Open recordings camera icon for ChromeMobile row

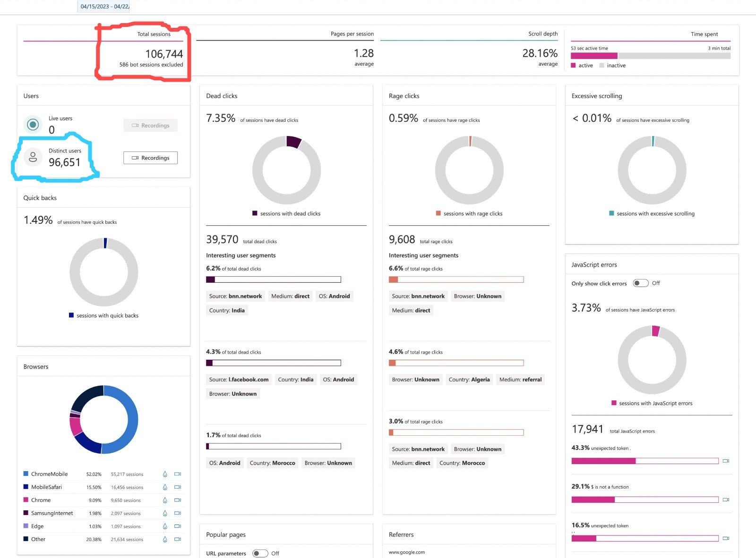pyautogui.click(x=178, y=474)
